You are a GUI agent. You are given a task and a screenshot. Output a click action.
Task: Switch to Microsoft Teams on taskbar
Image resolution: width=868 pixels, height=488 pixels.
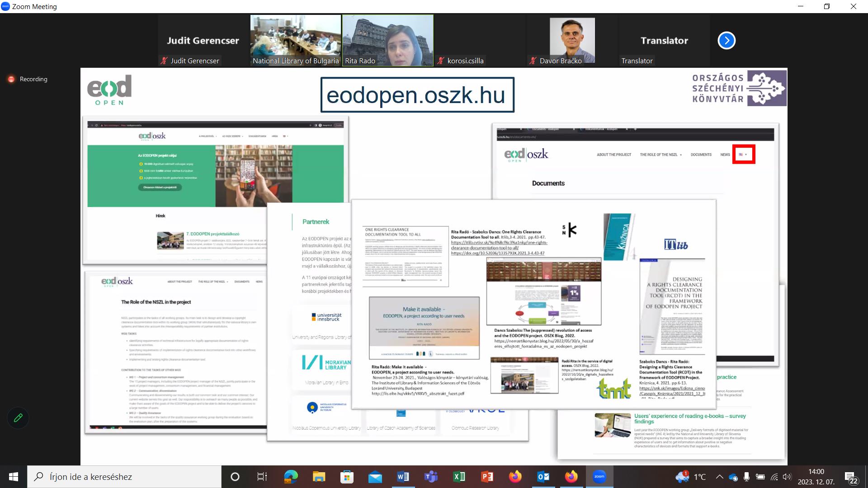(431, 477)
